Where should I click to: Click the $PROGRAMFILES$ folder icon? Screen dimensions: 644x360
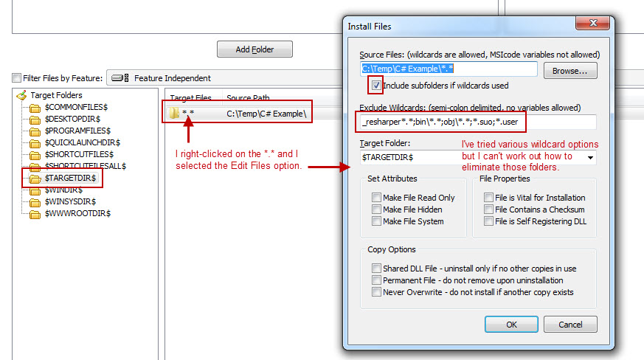[35, 131]
